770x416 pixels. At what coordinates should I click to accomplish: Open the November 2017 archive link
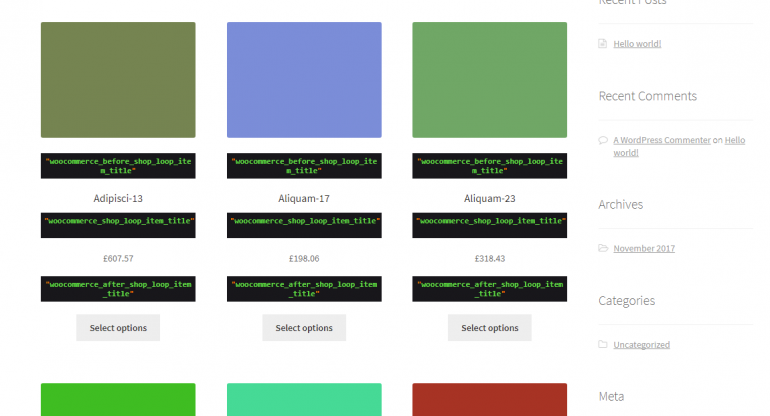click(x=643, y=248)
